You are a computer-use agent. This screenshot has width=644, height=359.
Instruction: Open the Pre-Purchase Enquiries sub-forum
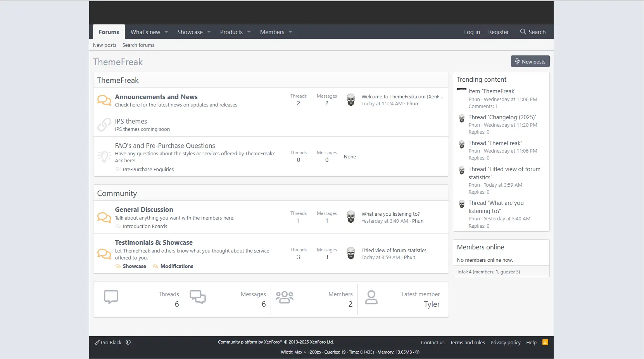(x=148, y=170)
